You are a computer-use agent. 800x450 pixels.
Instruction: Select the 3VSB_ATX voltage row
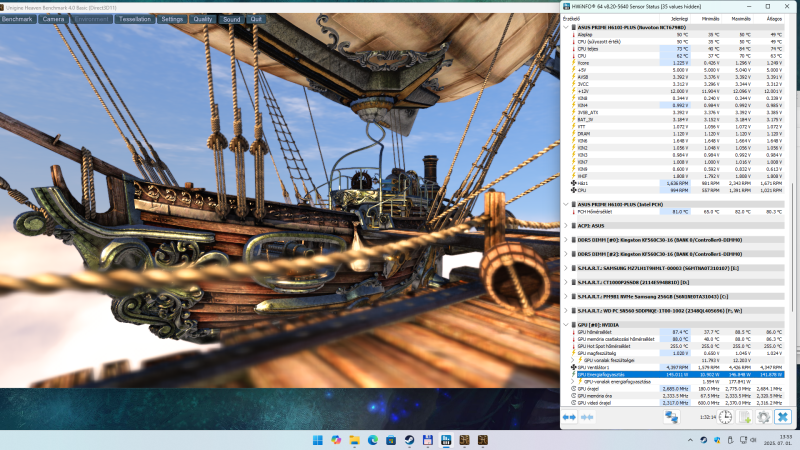(x=679, y=112)
